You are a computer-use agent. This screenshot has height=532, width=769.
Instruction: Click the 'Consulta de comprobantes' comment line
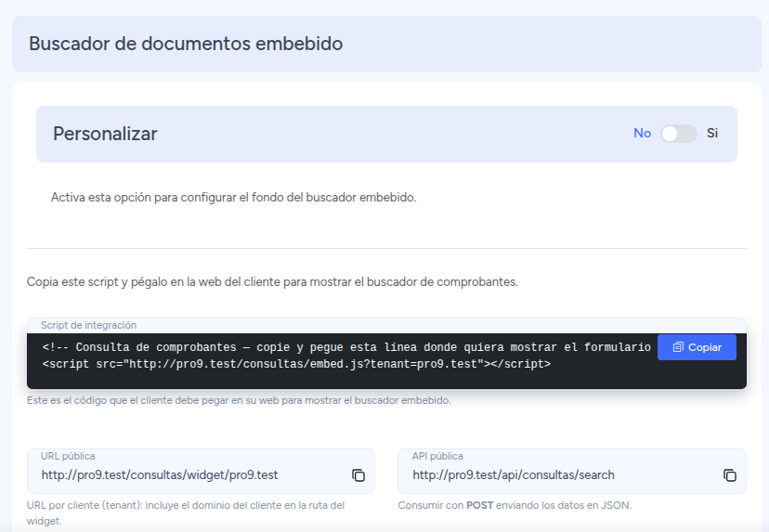point(346,347)
